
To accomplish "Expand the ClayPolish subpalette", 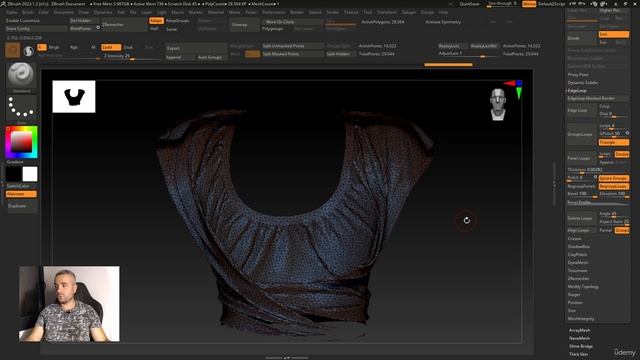I will point(578,254).
